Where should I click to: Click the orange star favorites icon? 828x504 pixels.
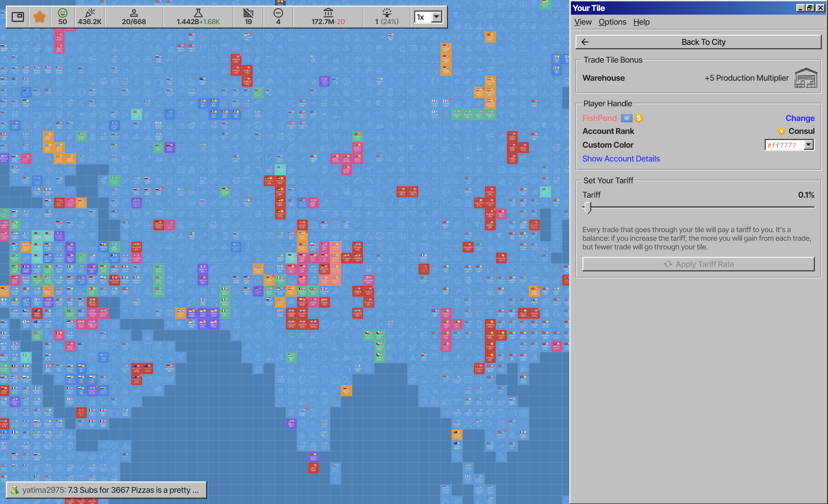point(40,17)
